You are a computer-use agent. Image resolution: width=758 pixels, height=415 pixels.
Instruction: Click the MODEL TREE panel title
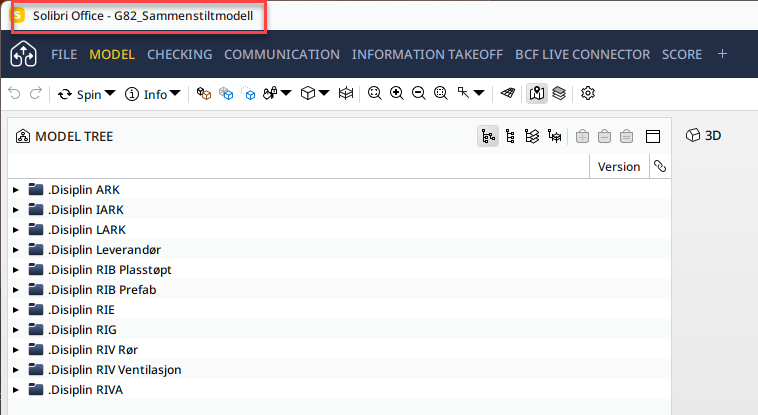click(x=74, y=136)
